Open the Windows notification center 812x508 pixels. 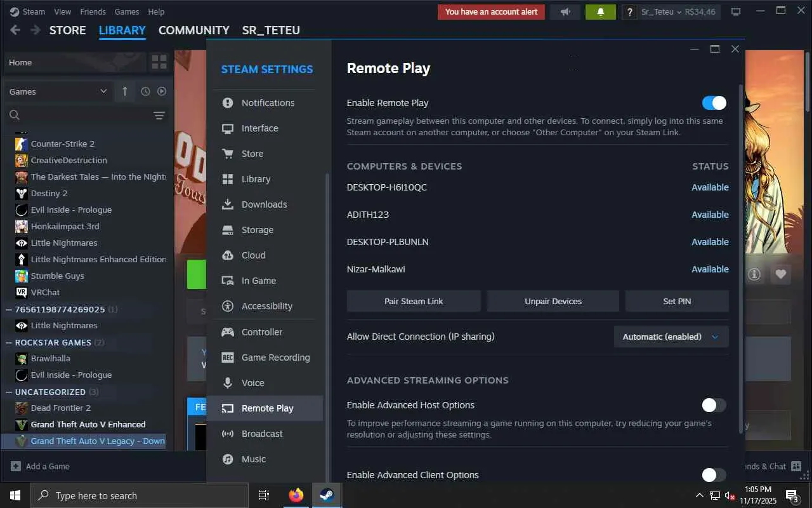tap(792, 495)
